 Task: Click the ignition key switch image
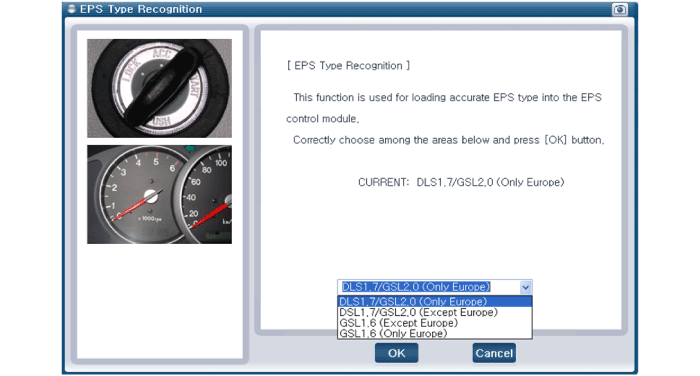pos(159,88)
